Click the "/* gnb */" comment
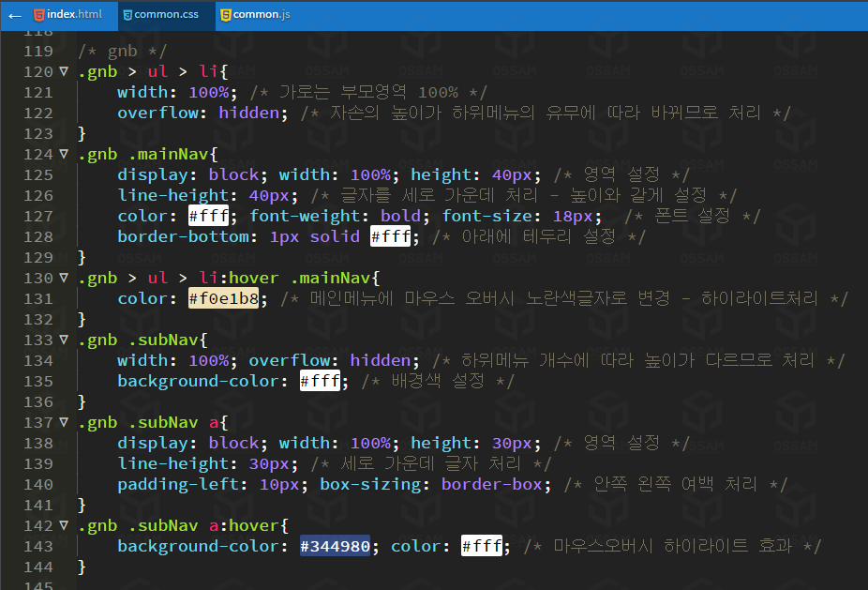The image size is (868, 590). click(122, 51)
